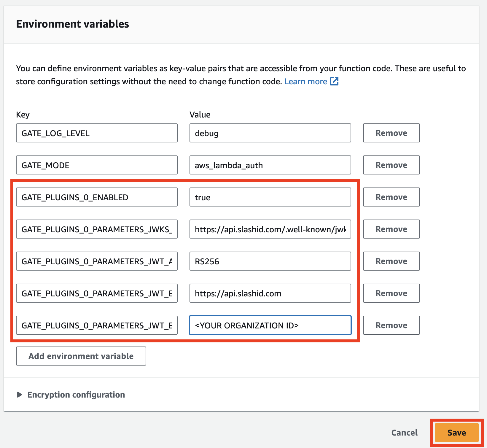Screen dimensions: 487x448
Task: Edit the true value for GATE_PLUGINS_0_ENABLED
Action: pyautogui.click(x=270, y=197)
